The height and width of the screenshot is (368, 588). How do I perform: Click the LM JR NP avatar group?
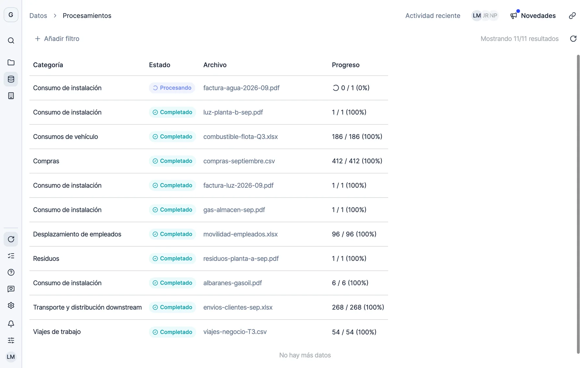click(x=485, y=15)
